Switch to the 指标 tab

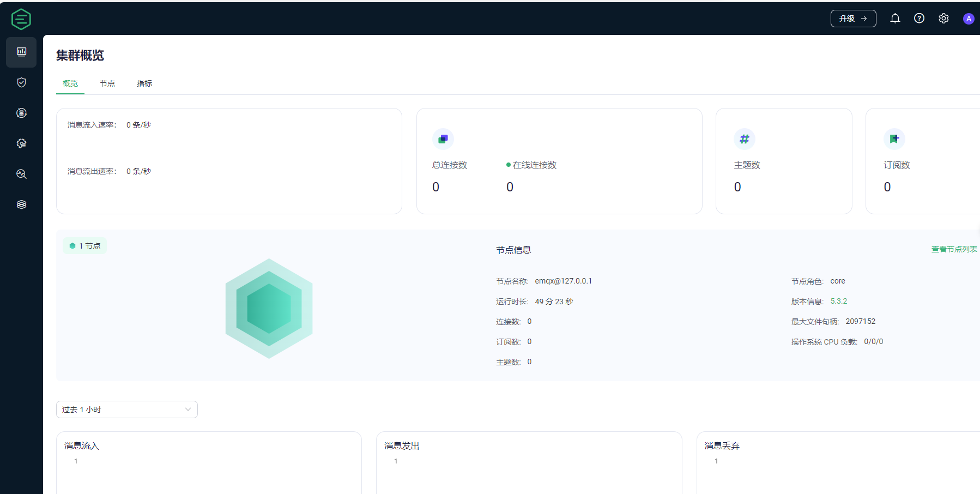tap(144, 83)
